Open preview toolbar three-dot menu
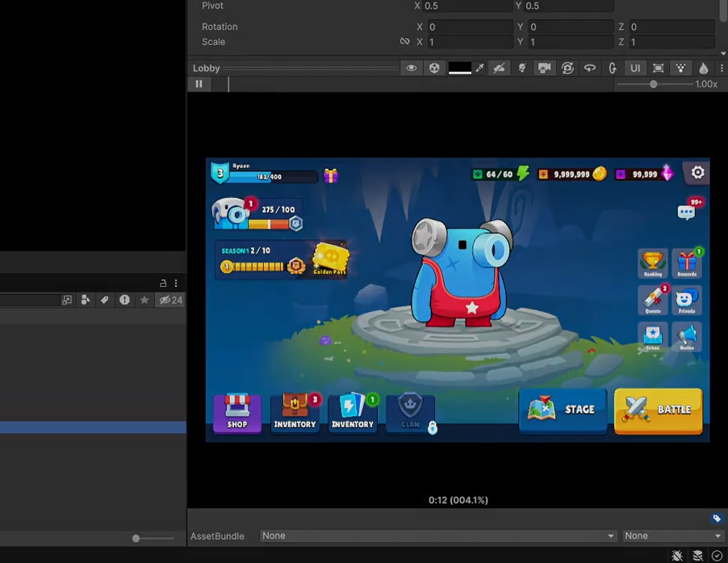 point(722,69)
